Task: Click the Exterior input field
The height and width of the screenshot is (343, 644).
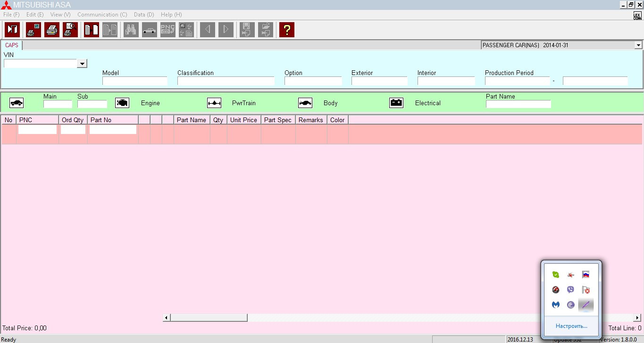Action: [x=379, y=81]
